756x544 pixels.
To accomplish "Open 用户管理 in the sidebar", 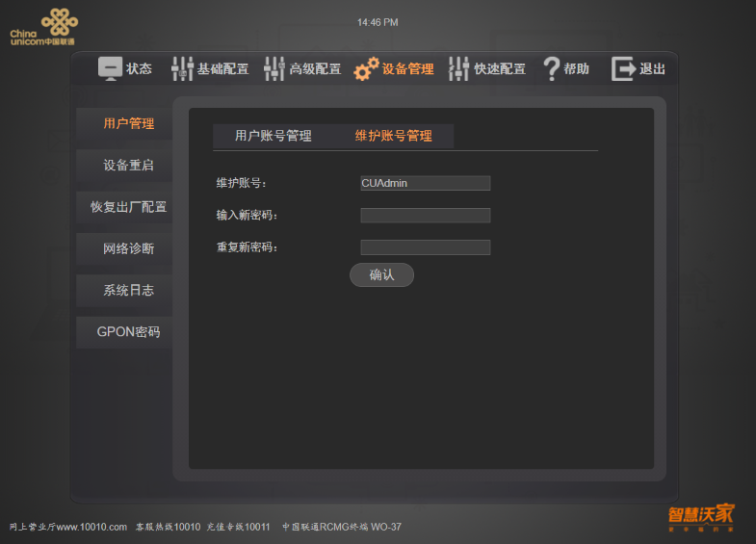I will tap(124, 123).
